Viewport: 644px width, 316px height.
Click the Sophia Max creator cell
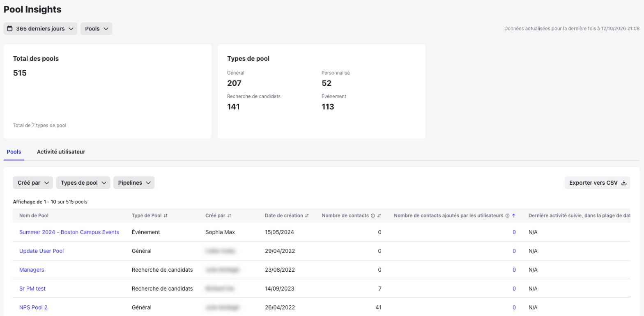[x=220, y=232]
